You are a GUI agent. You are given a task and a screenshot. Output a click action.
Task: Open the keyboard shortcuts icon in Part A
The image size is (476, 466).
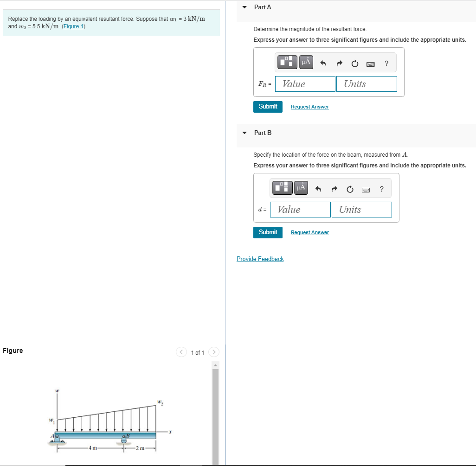(370, 64)
